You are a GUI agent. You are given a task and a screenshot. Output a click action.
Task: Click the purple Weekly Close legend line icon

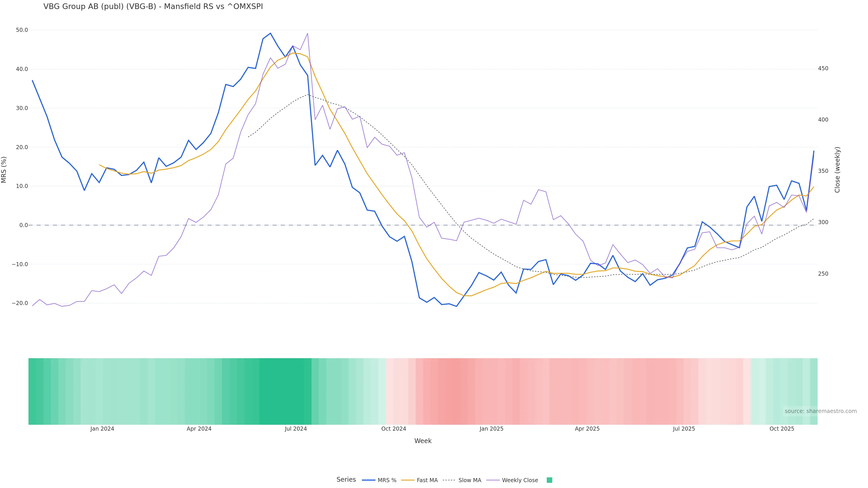tap(493, 480)
